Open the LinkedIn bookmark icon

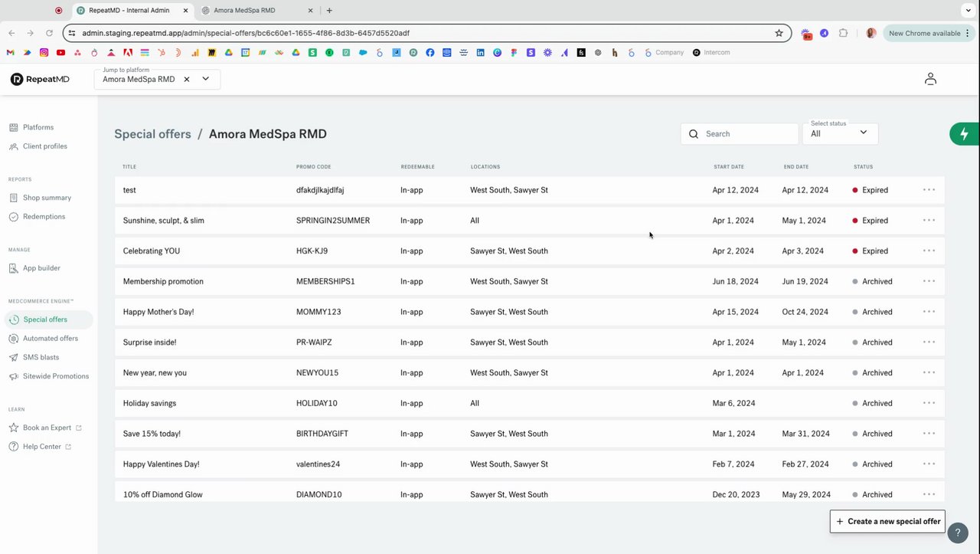[x=481, y=53]
